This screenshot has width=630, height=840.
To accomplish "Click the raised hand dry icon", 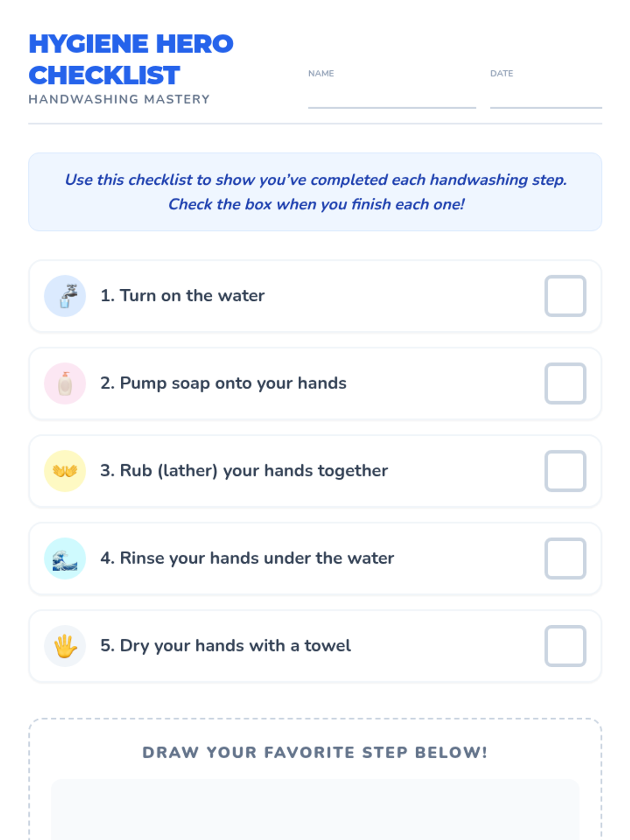I will point(65,646).
